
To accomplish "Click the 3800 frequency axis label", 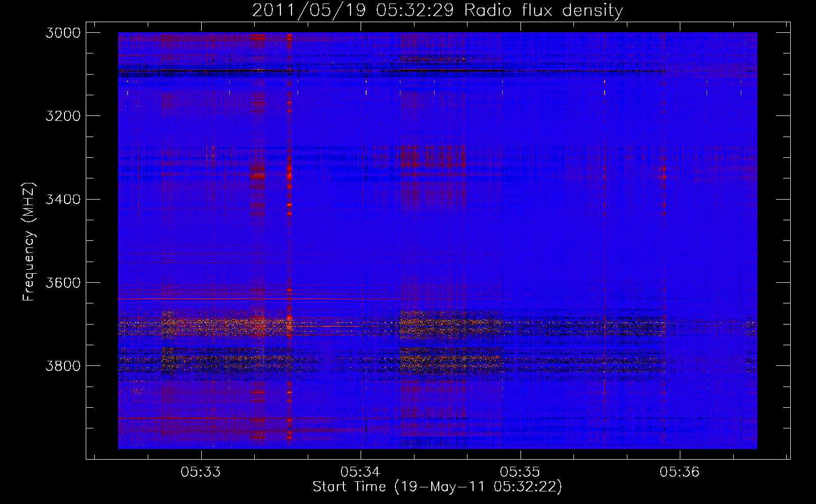I will [x=63, y=365].
